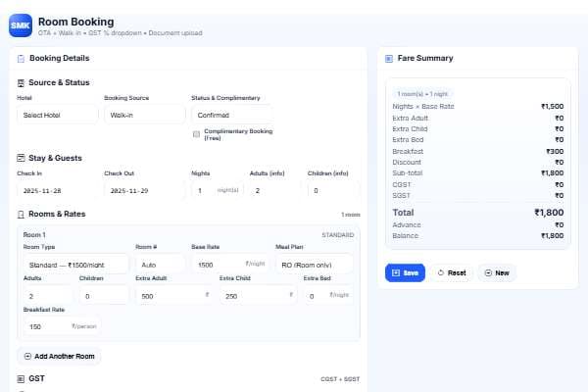Click the Room 1 Adults field
The height and width of the screenshot is (392, 588).
coord(48,296)
